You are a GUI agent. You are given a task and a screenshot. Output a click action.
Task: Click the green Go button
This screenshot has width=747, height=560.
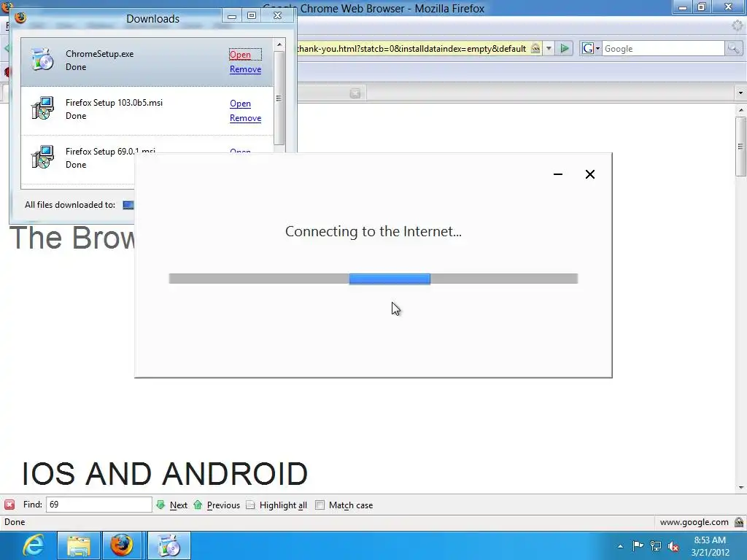tap(565, 49)
